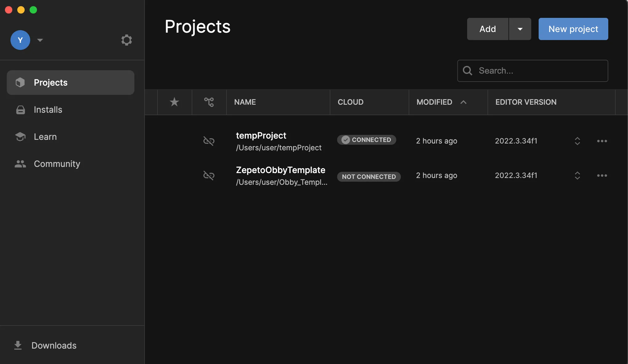Click tempProject's unlinked chain icon
628x364 pixels.
click(209, 141)
